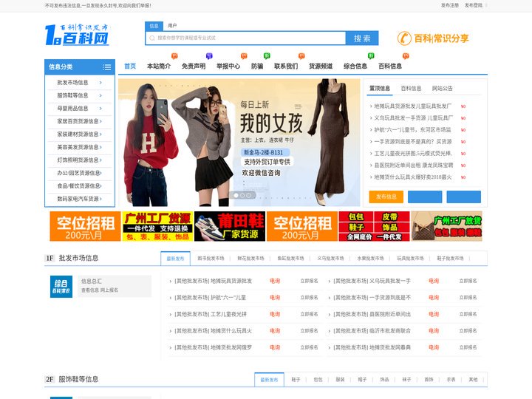
Task: Expand the 批发市场信息 category arrow
Action: pyautogui.click(x=100, y=83)
